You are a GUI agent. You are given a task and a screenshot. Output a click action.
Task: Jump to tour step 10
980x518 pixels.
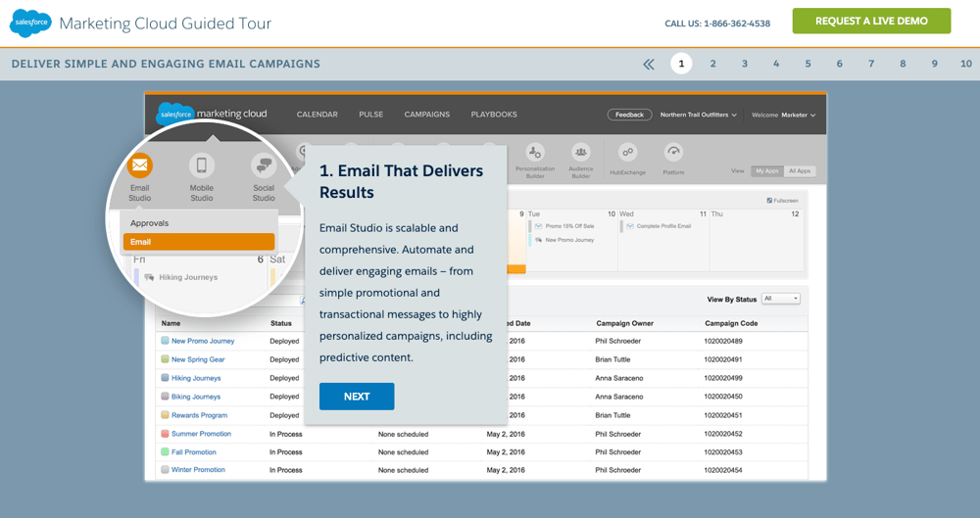click(966, 64)
